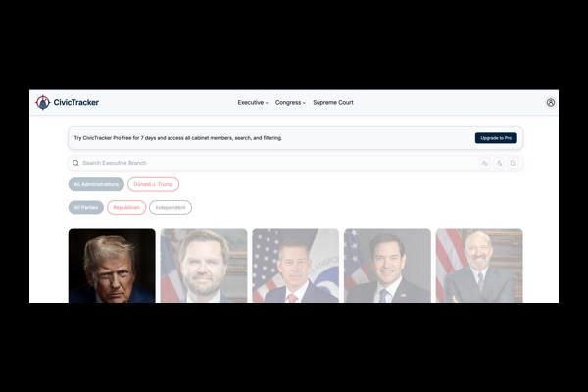Open the user account profile icon
The width and height of the screenshot is (588, 392).
click(550, 102)
